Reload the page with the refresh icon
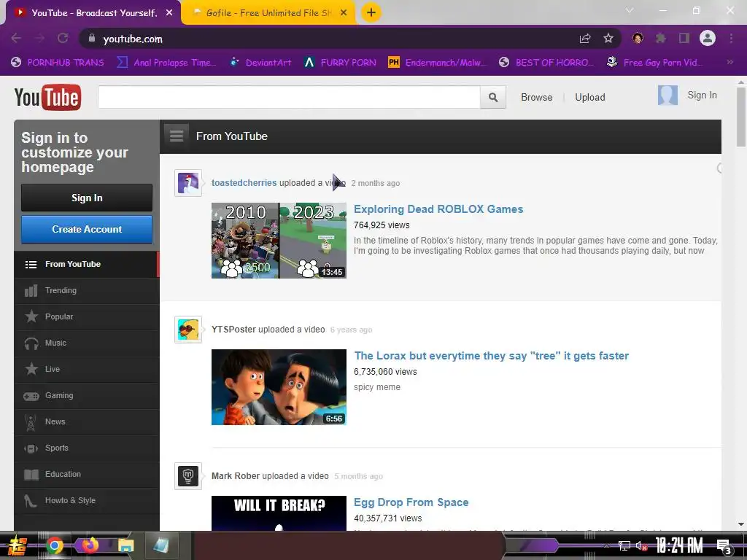Screen dimensions: 747x560 (x=63, y=38)
